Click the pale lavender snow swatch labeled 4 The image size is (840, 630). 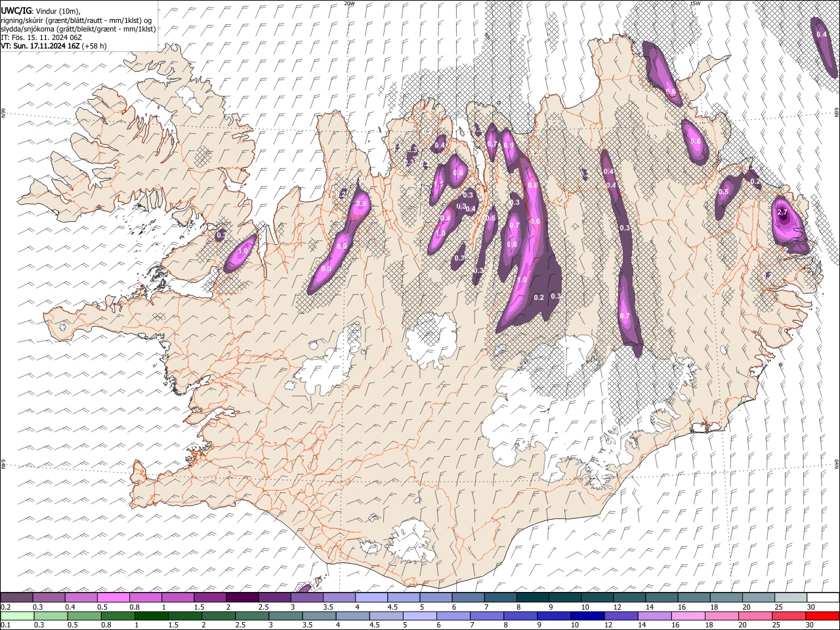point(371,597)
